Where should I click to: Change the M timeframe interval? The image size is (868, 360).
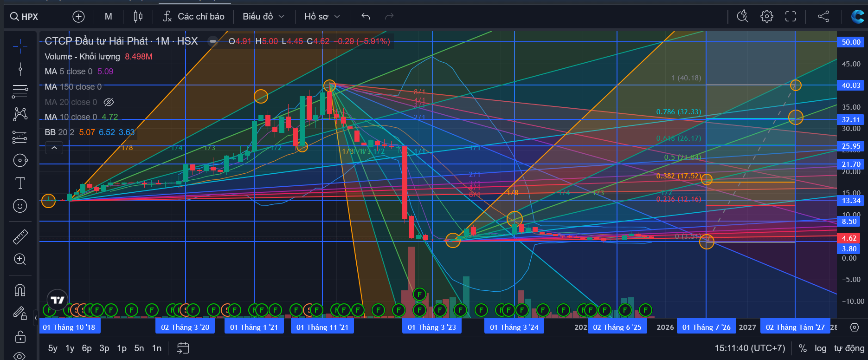tap(108, 17)
